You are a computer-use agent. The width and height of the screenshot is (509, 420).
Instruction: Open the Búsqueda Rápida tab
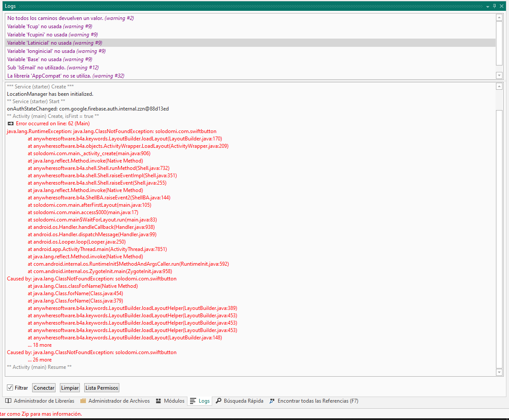(x=240, y=401)
